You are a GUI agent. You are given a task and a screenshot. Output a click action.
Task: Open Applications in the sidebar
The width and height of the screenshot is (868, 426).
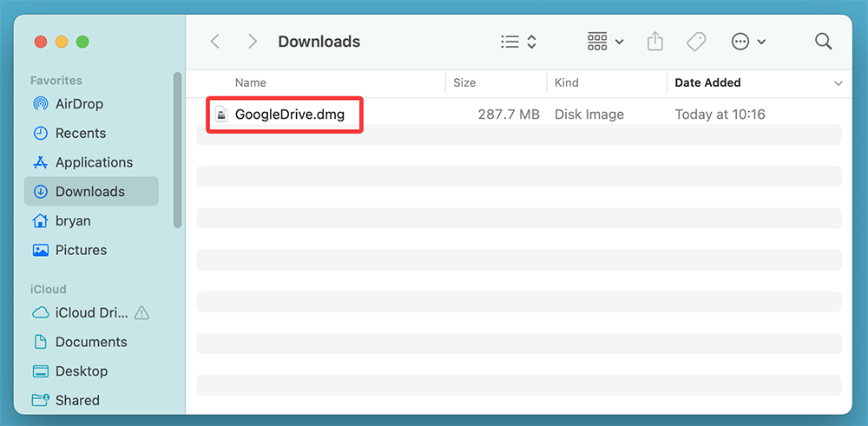[x=91, y=162]
